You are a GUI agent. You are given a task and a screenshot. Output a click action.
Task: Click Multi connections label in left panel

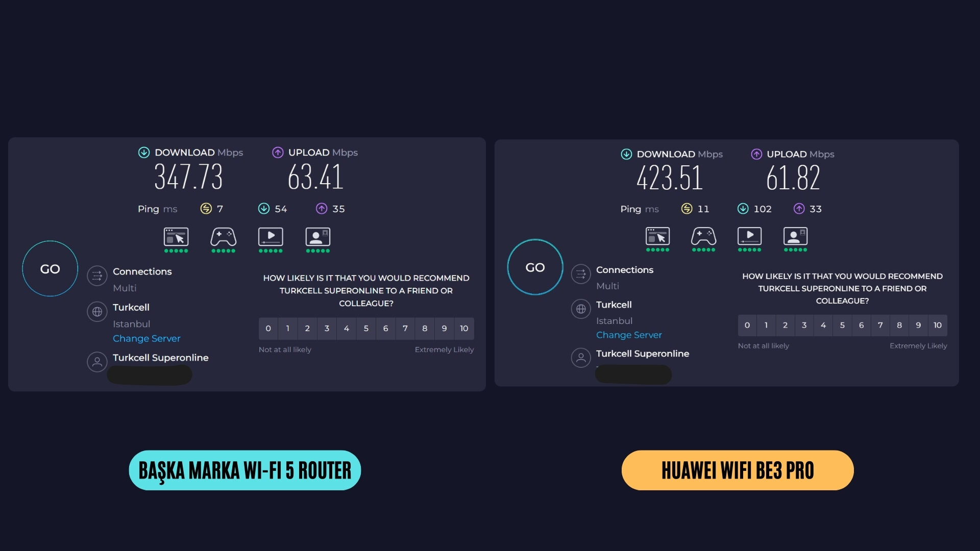[125, 288]
